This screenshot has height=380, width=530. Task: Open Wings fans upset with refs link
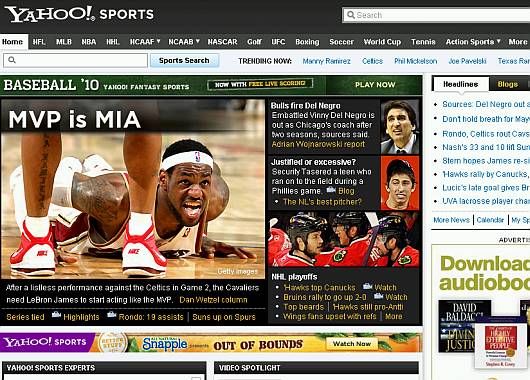330,316
